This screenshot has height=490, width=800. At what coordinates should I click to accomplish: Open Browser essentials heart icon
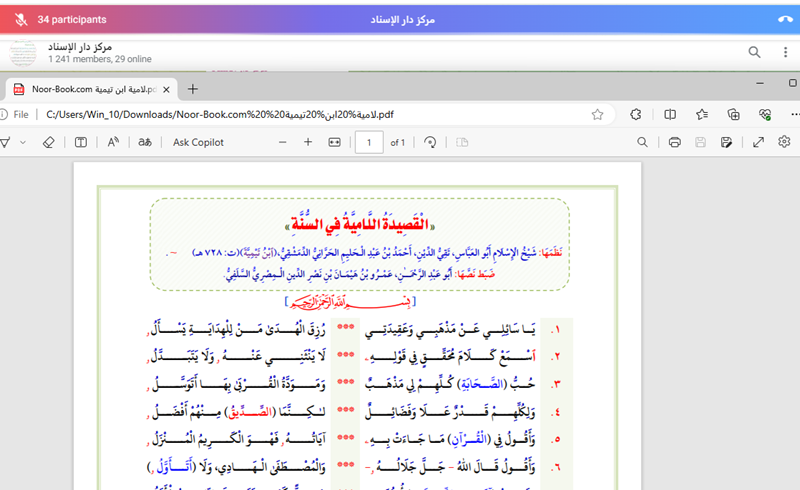point(765,115)
